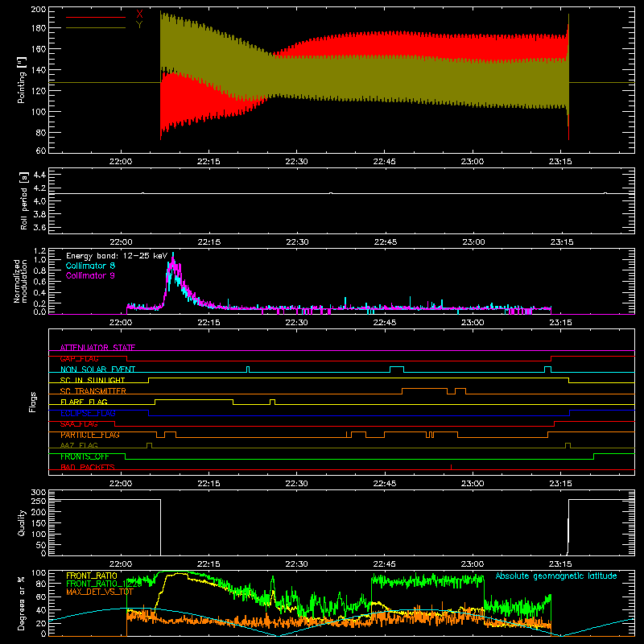Click the 300 value on the Quality axis

click(39, 493)
